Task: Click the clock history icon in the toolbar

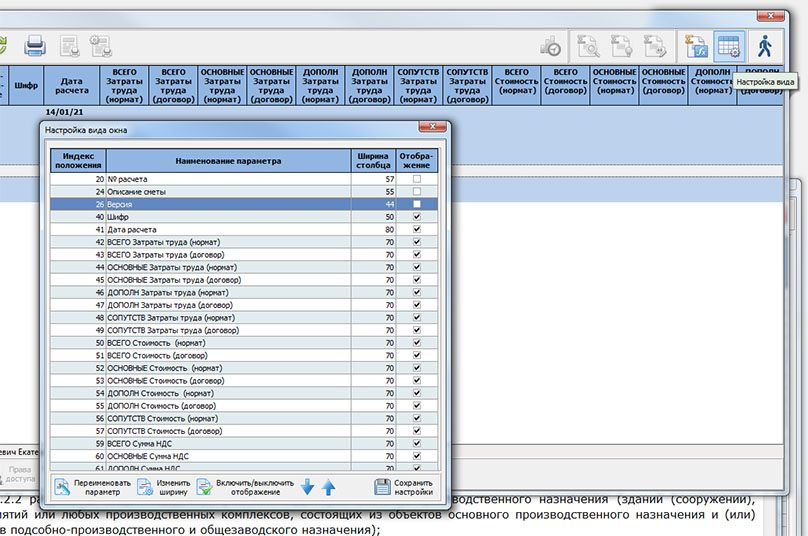Action: (550, 46)
